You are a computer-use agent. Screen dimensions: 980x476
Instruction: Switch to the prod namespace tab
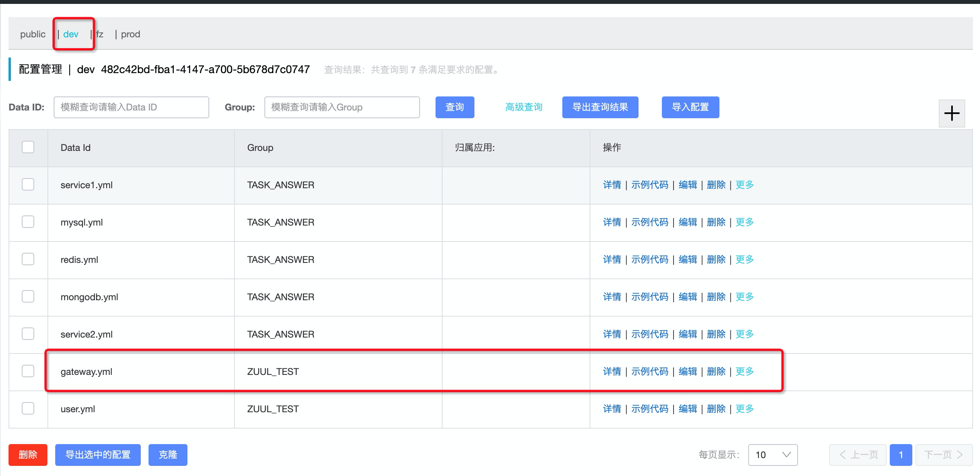(x=131, y=34)
